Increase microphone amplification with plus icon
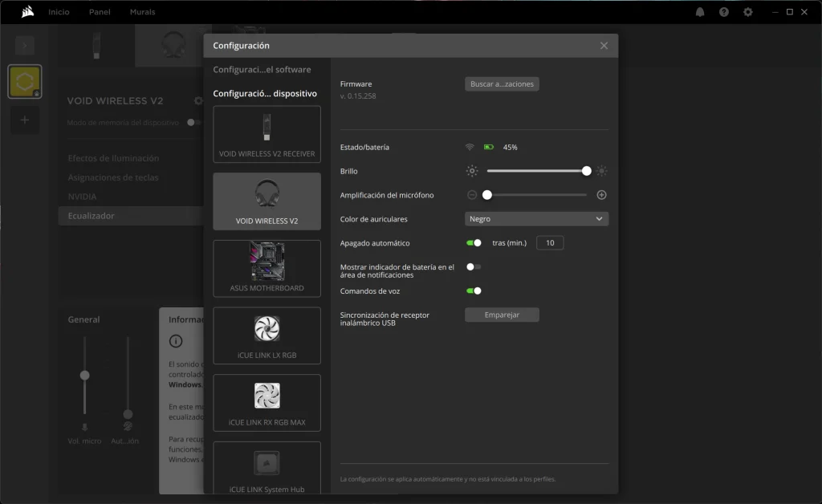822x504 pixels. pos(601,195)
